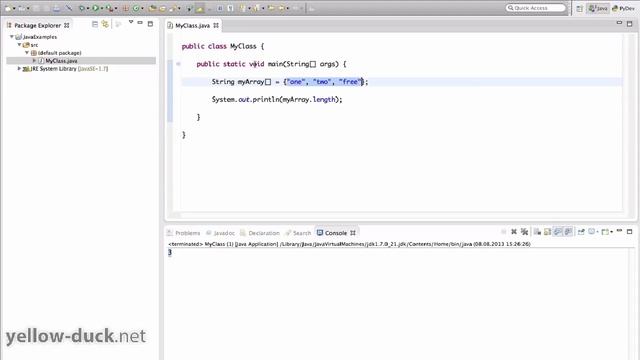The height and width of the screenshot is (360, 640).
Task: Open the Open Console dropdown
Action: click(611, 232)
